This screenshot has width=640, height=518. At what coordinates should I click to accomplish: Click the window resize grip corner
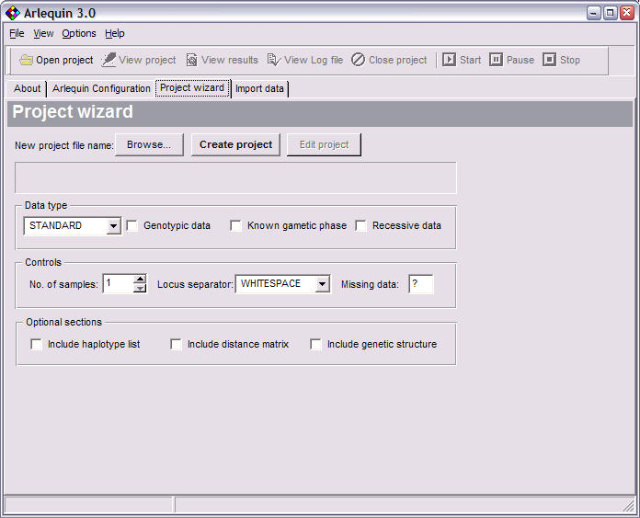[x=629, y=507]
